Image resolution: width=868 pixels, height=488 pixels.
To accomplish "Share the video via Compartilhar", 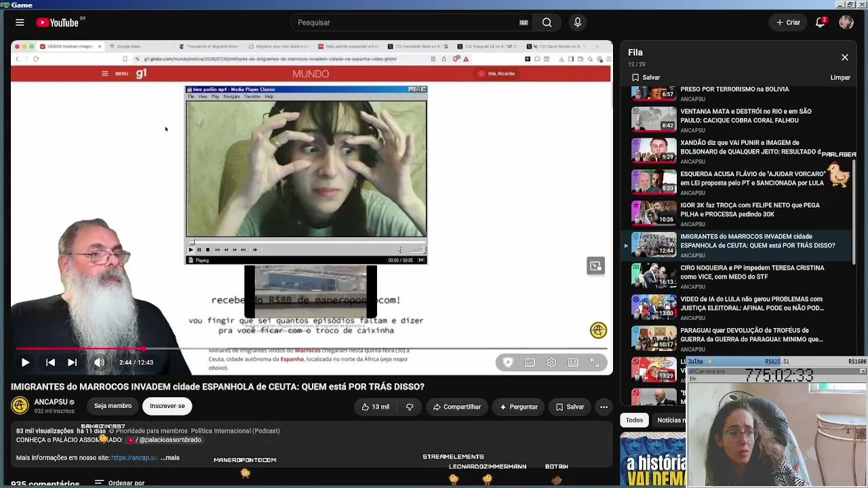I will 457,407.
